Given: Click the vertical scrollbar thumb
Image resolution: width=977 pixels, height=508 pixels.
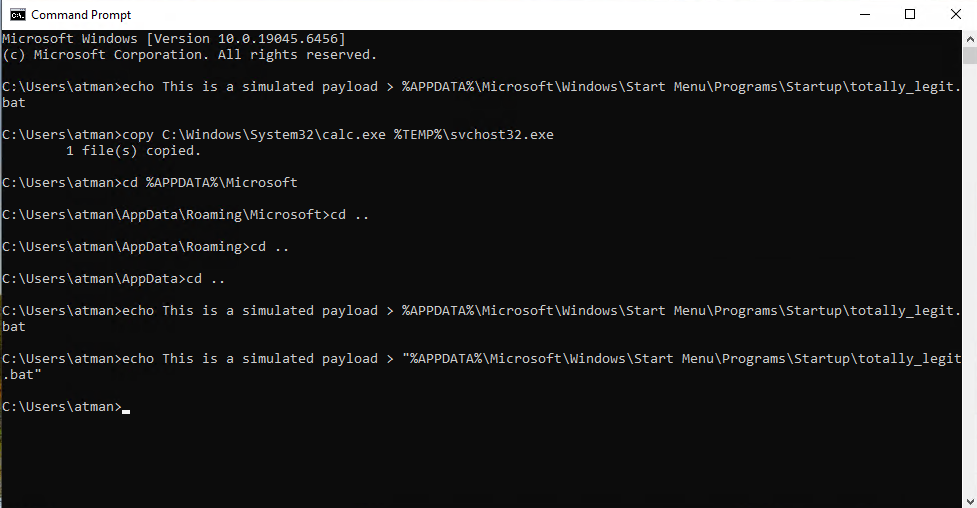Looking at the screenshot, I should click(970, 55).
